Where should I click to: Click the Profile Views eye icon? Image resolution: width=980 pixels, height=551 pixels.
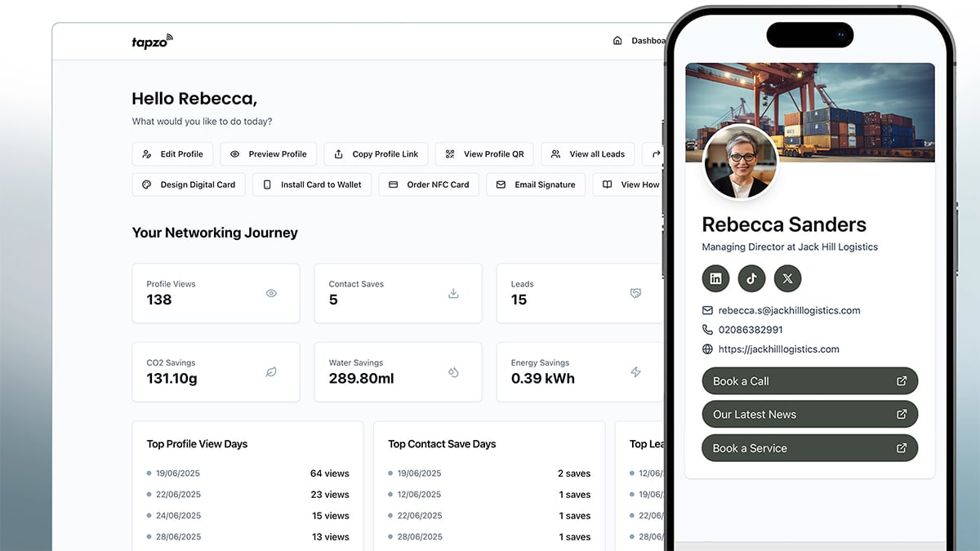coord(271,293)
